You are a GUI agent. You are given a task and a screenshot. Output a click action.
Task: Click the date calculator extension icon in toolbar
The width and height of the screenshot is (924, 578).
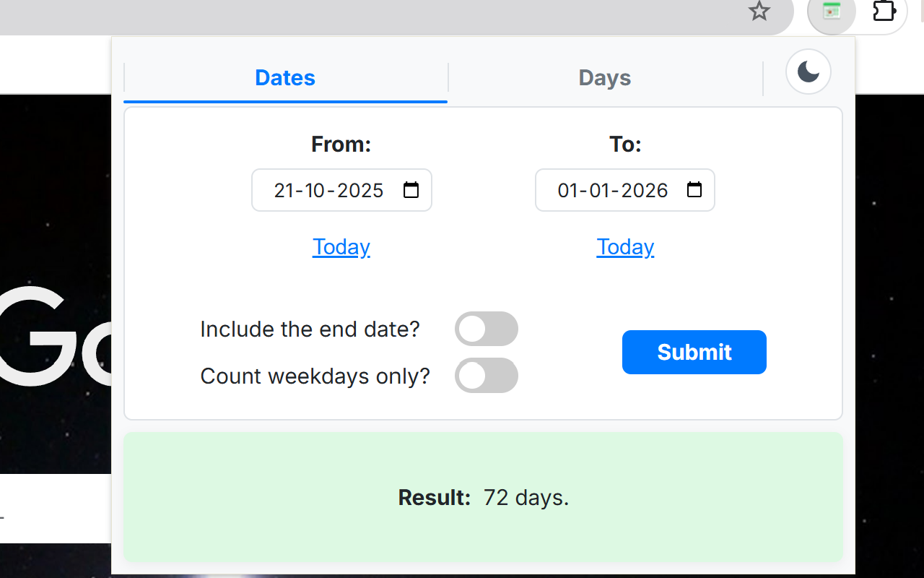point(831,12)
